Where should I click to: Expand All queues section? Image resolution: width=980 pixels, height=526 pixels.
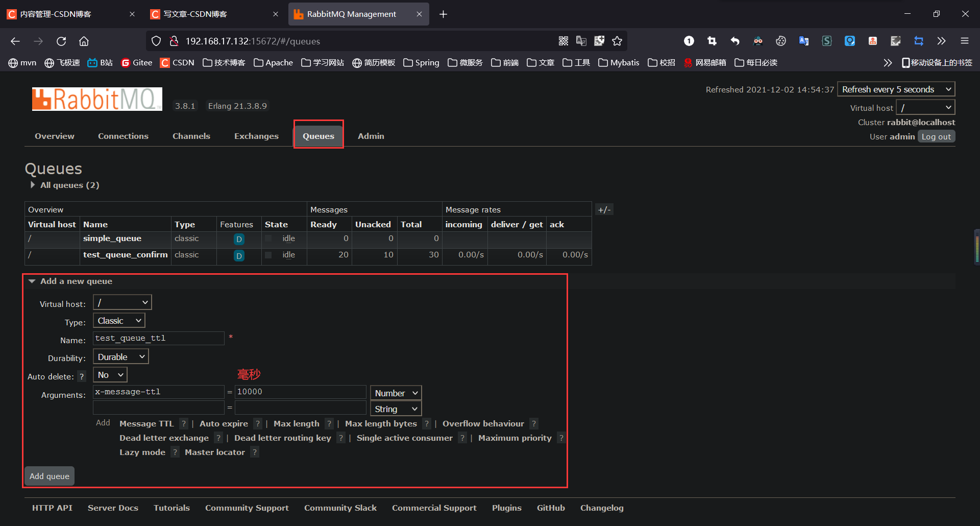65,185
